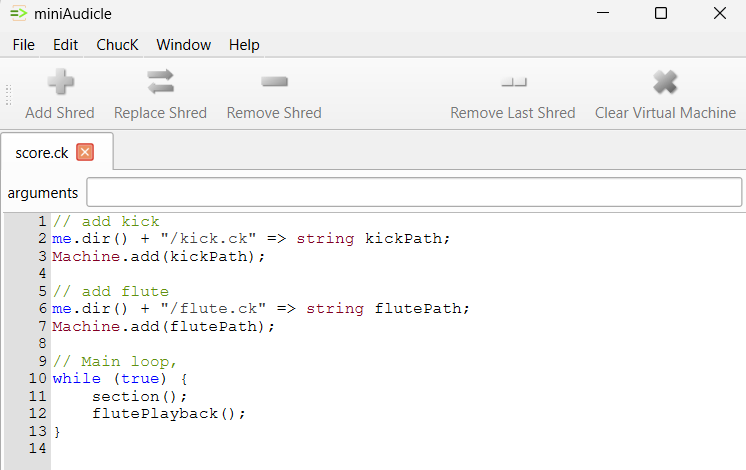Click the arguments input field

pos(414,192)
